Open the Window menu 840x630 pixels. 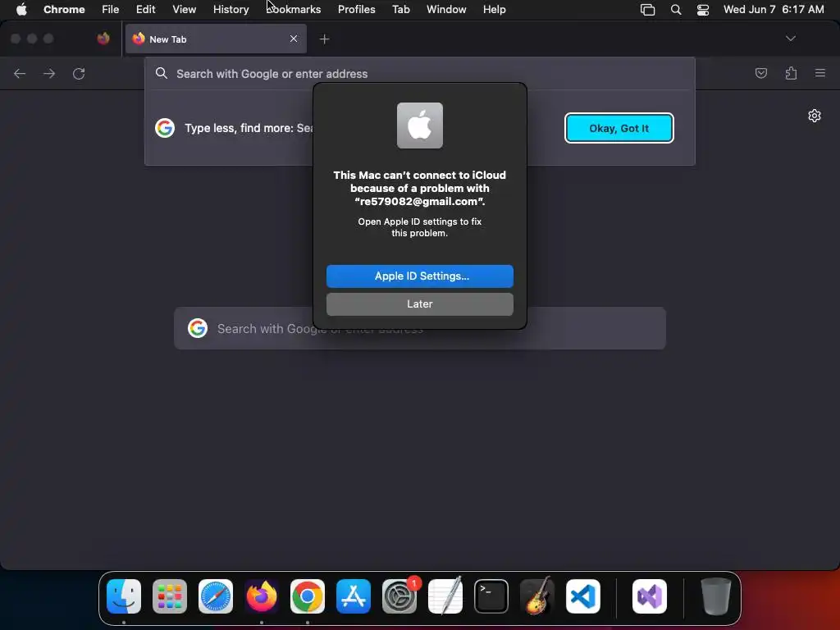pyautogui.click(x=446, y=9)
